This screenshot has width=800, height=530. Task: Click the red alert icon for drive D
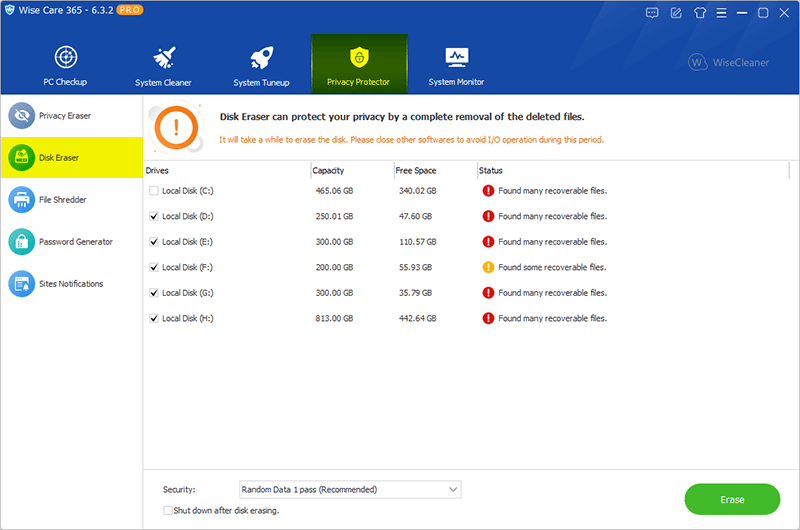488,216
